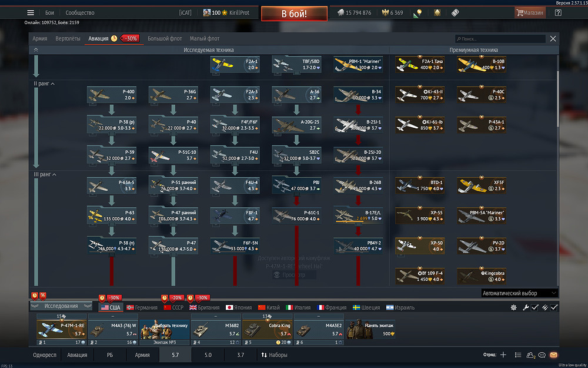588x368 pixels.
Task: Open the battle pass ticket icon
Action: pos(455,12)
